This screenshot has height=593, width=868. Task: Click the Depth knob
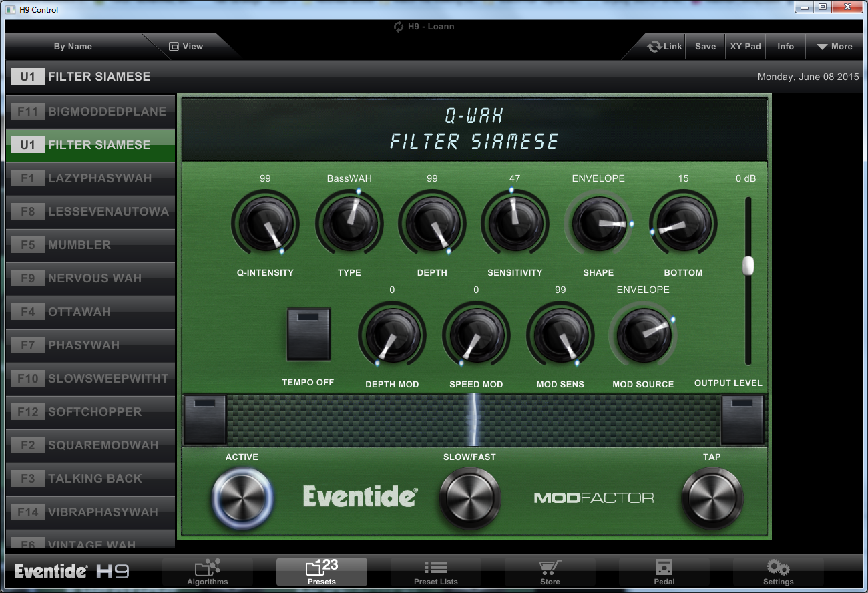point(432,223)
